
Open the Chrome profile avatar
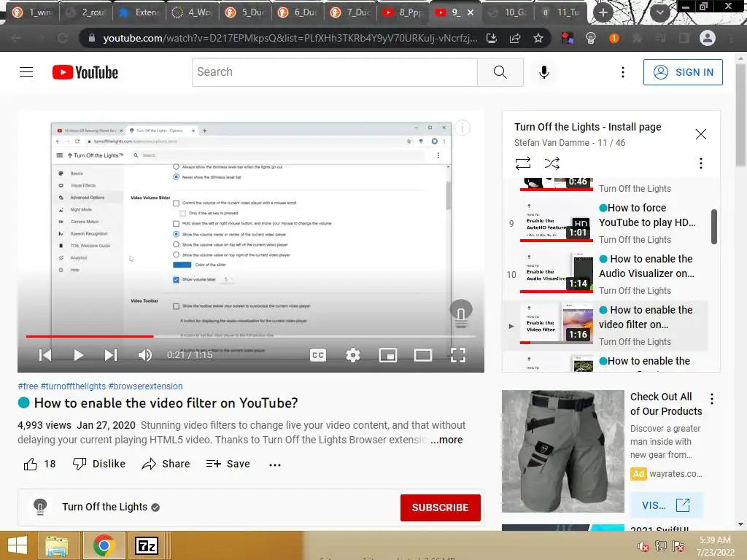click(708, 38)
